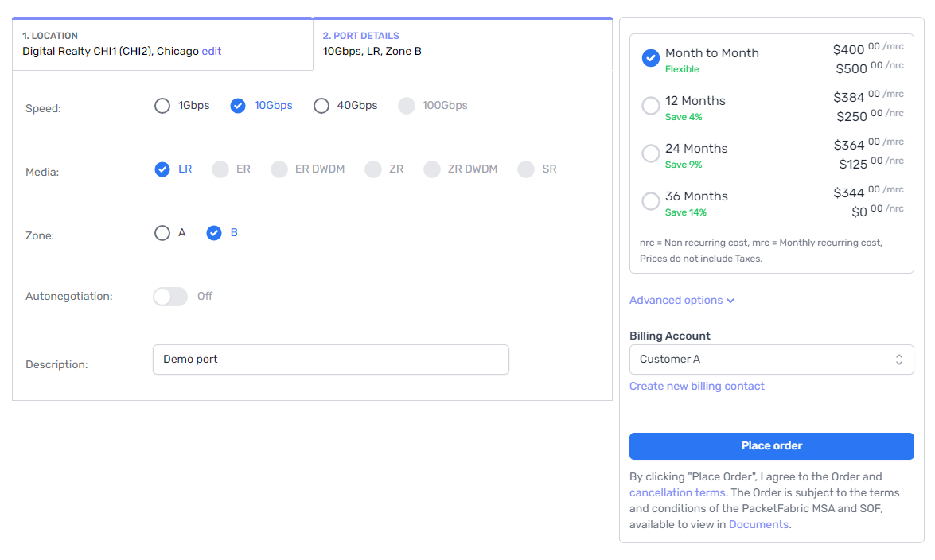Open the Documents link
Image resolution: width=935 pixels, height=560 pixels.
tap(758, 525)
